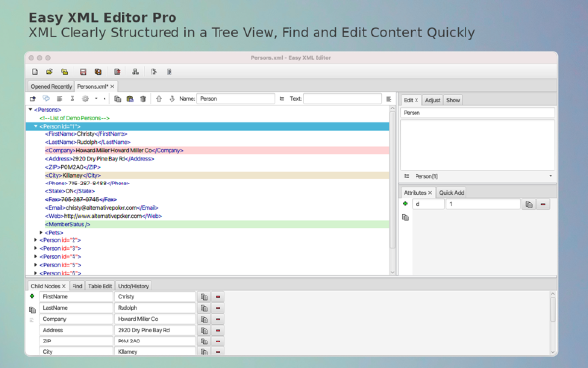Image resolution: width=588 pixels, height=368 pixels.
Task: Click Copy icon on ZIP child row
Action: click(204, 342)
